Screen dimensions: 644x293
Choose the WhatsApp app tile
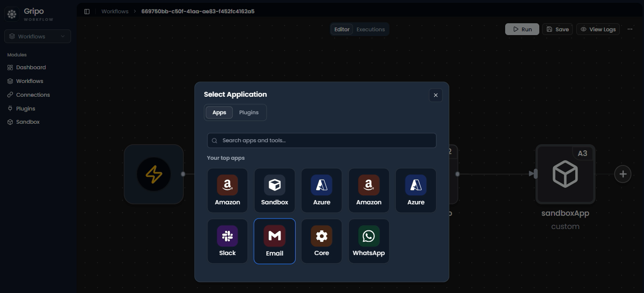click(x=369, y=241)
